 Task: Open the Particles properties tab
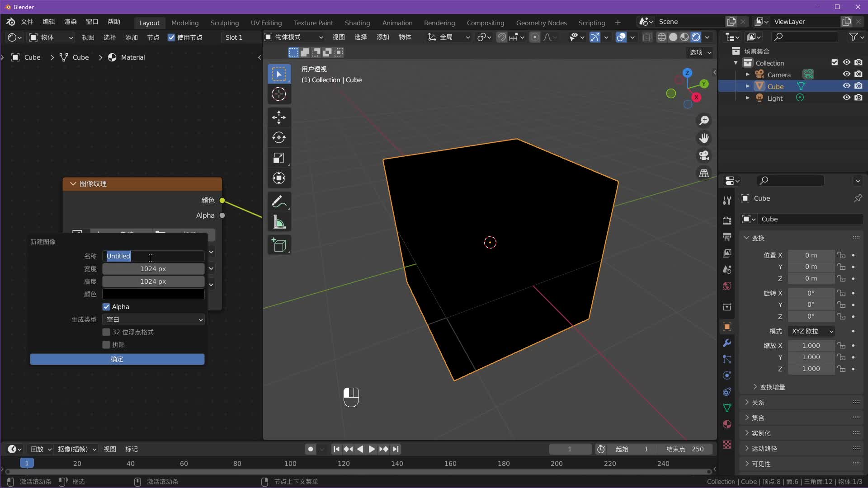pos(727,359)
